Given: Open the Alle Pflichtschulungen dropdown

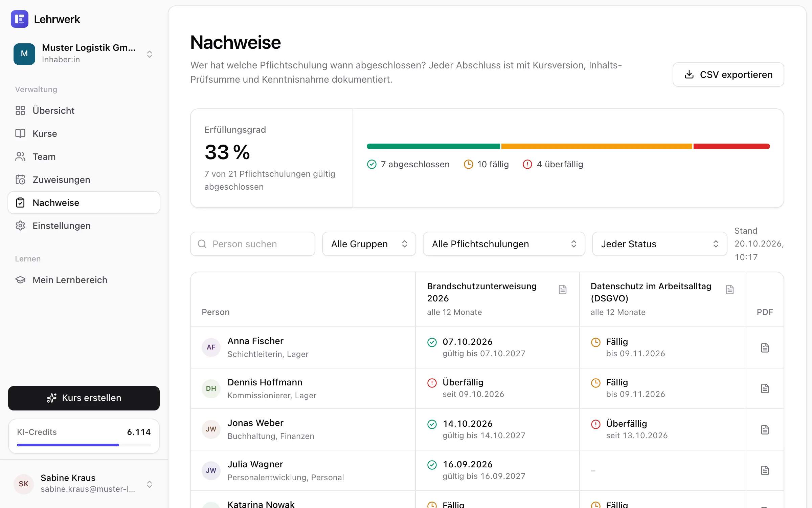Looking at the screenshot, I should 504,244.
